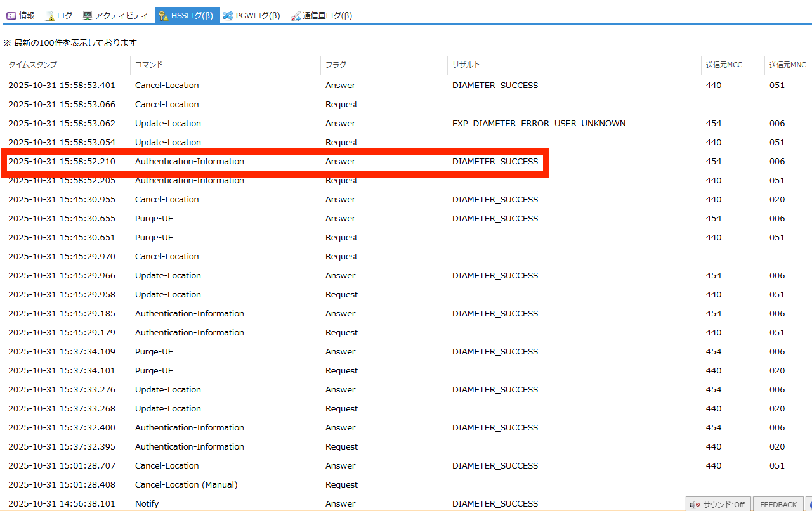The width and height of the screenshot is (812, 511).
Task: Click the HSSログ tab key icon
Action: (164, 16)
